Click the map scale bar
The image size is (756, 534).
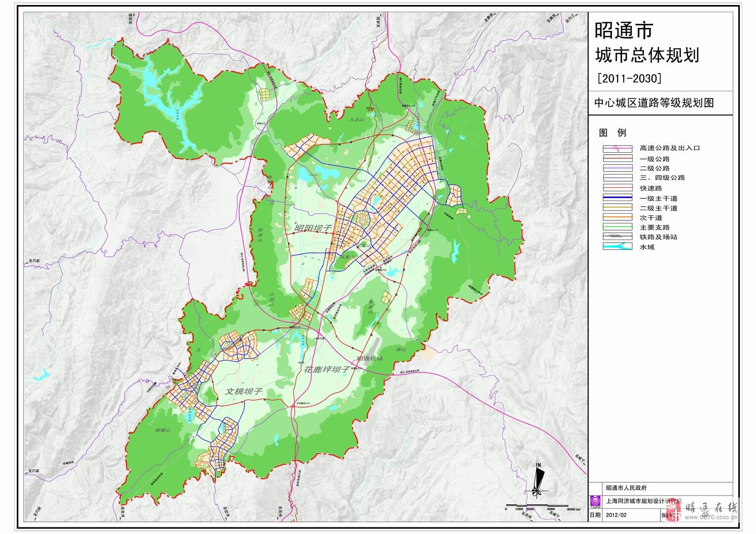coord(542,507)
